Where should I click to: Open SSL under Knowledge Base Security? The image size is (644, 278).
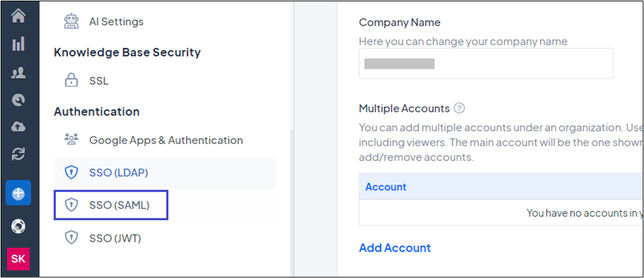click(x=99, y=81)
